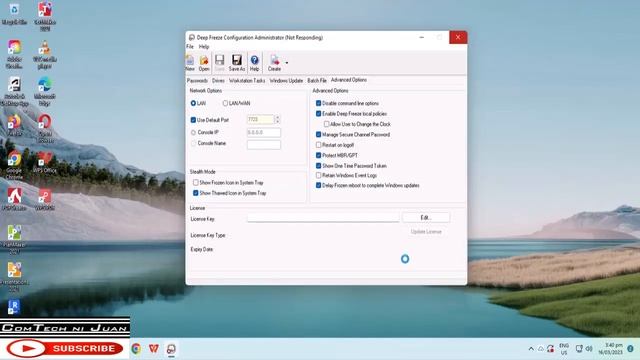The height and width of the screenshot is (360, 640).
Task: Select the Console Name radio button
Action: (x=193, y=143)
